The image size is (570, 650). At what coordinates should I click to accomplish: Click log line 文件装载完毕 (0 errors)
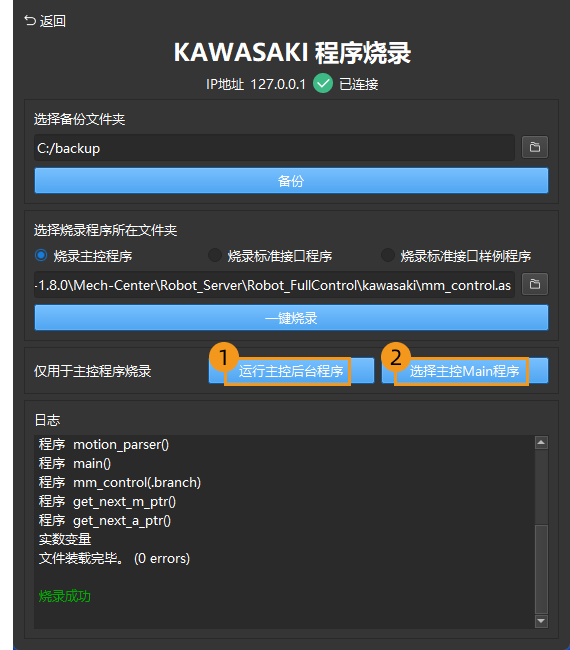114,558
